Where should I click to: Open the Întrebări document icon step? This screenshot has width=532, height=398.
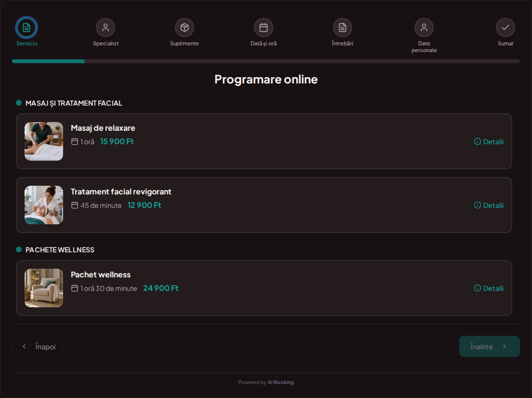[343, 27]
